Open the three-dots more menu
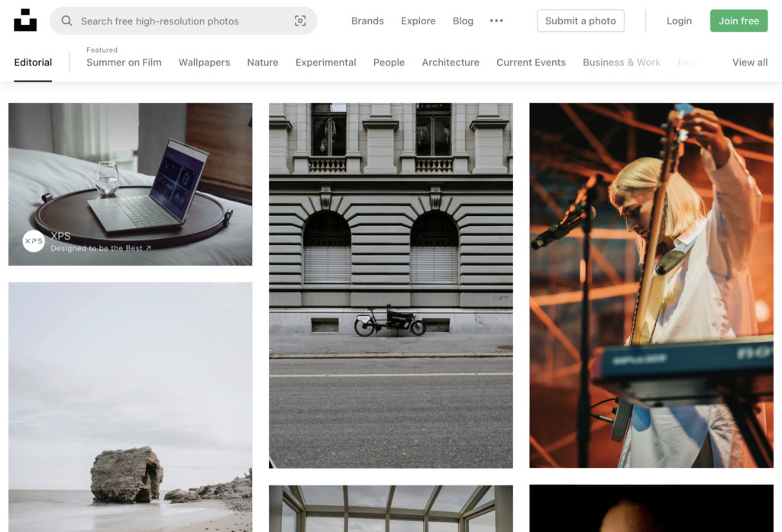 pos(496,21)
